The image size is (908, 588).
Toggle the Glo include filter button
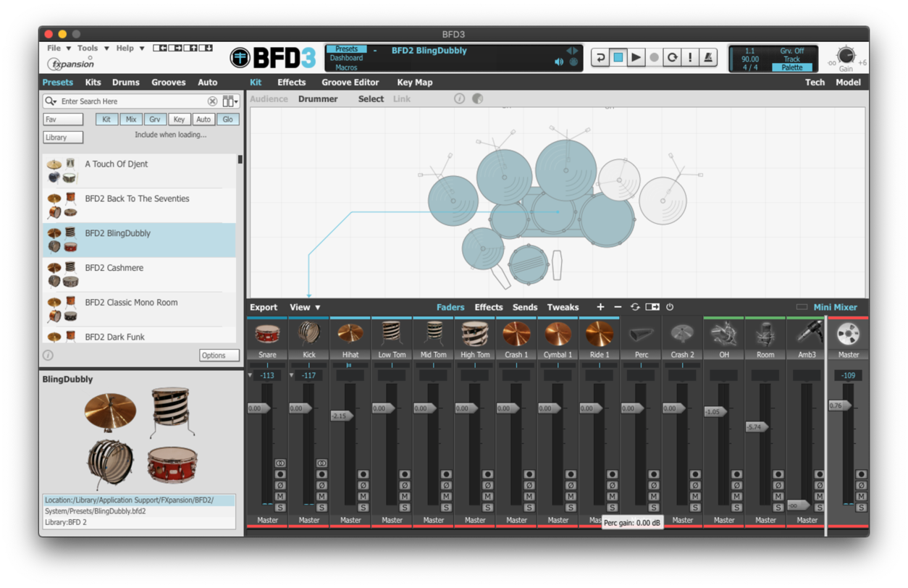227,119
